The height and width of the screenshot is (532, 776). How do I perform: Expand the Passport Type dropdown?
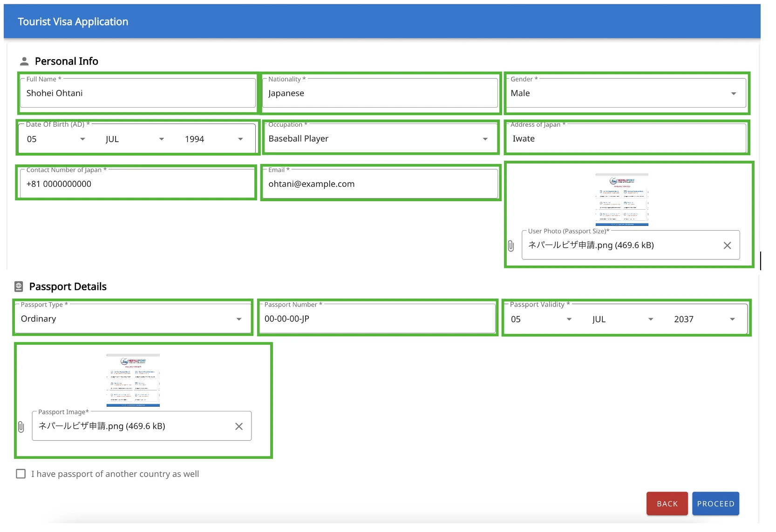133,319
